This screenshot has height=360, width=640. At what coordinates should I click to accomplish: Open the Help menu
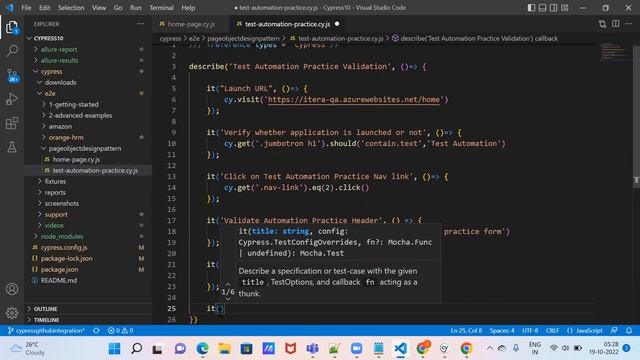tap(188, 7)
